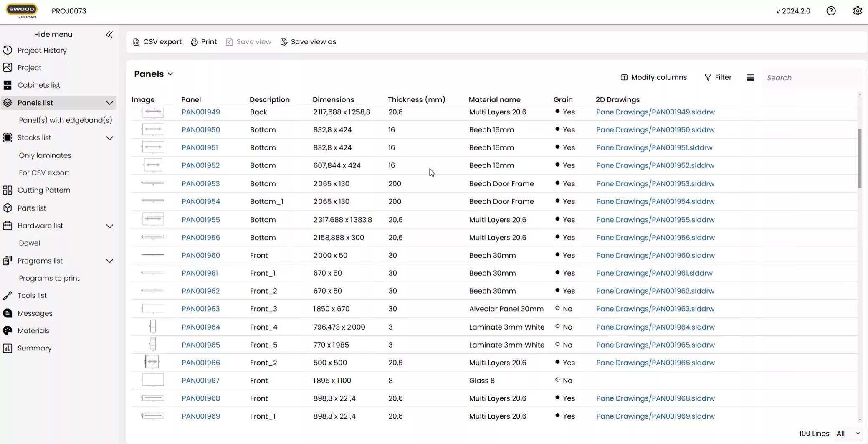Click the CSV export file icon
Screen dimensions: 868x444
(136, 42)
